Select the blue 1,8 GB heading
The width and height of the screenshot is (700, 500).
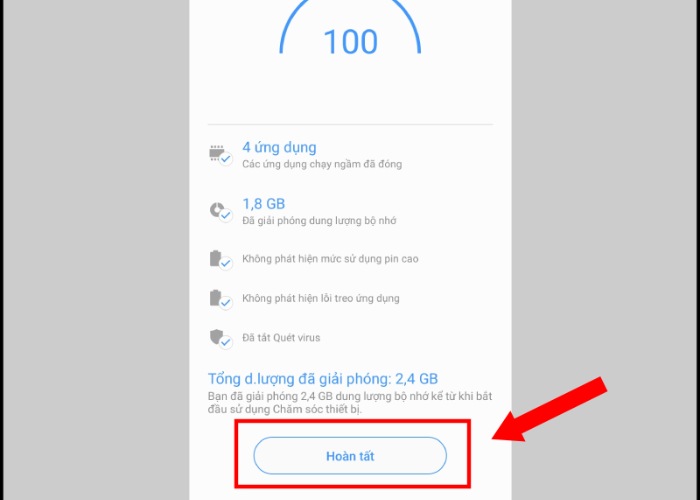point(263,204)
